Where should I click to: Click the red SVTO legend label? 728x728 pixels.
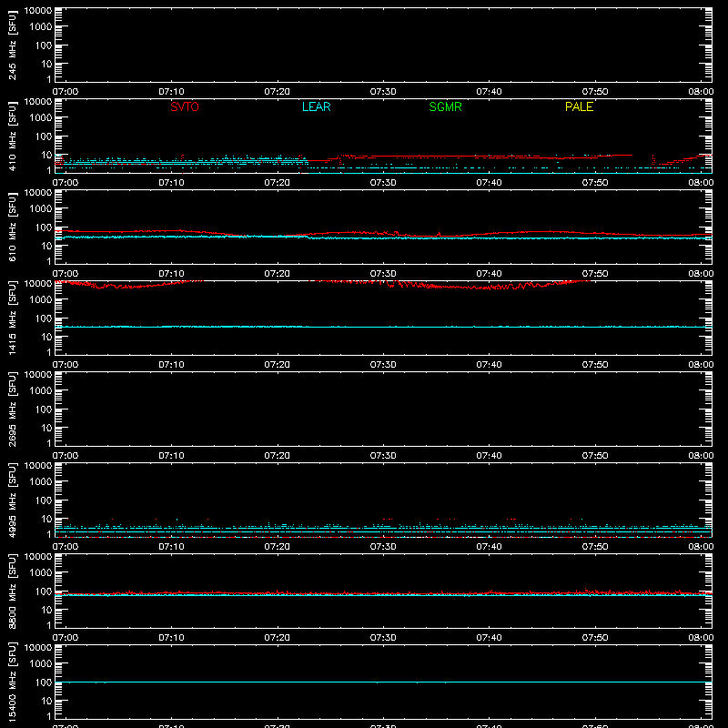coord(185,106)
